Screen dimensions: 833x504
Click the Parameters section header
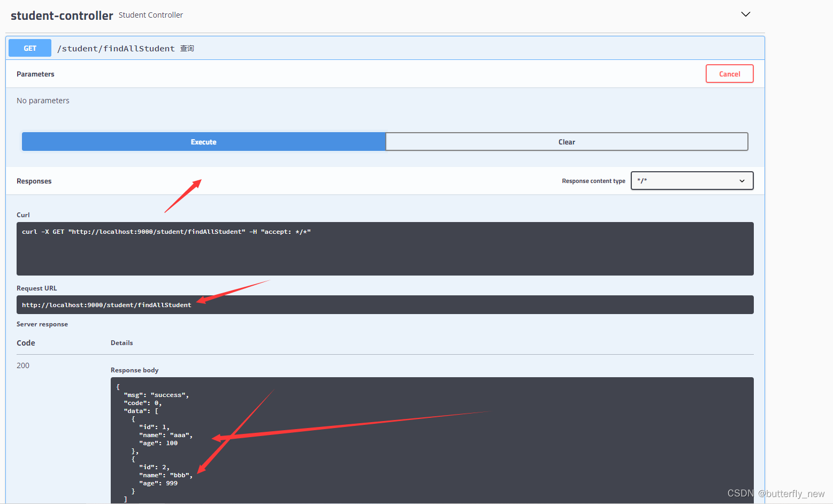35,74
